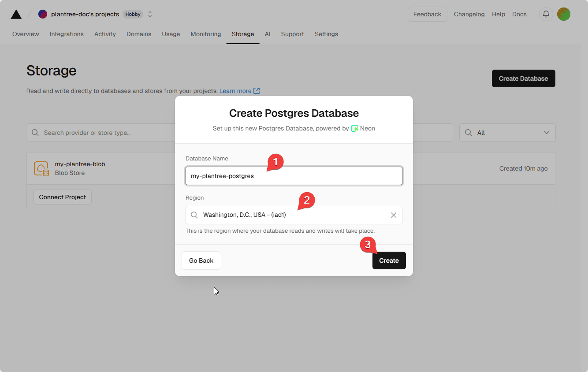Click the plantree-doc team avatar icon

(x=43, y=14)
